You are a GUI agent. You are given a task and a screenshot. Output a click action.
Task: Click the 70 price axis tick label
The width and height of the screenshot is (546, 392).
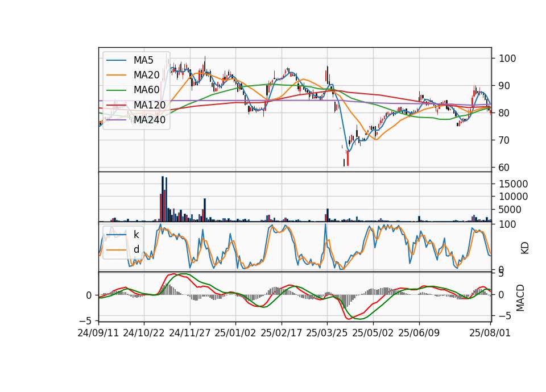(504, 140)
